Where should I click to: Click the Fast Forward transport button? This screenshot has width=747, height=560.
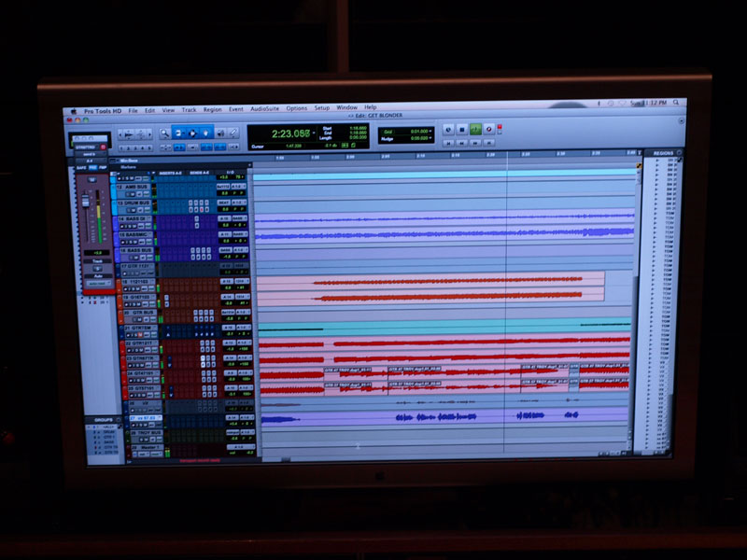pyautogui.click(x=475, y=143)
